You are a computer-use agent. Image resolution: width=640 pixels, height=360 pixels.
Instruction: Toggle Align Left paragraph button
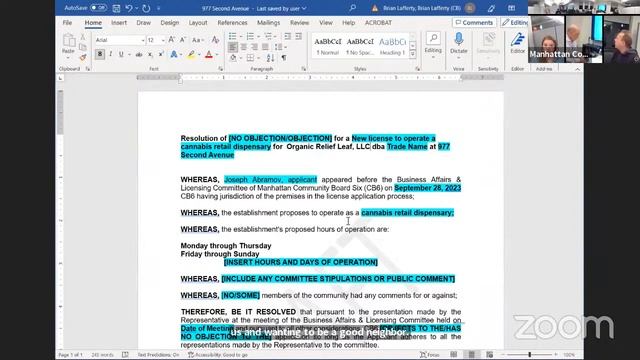coord(233,47)
